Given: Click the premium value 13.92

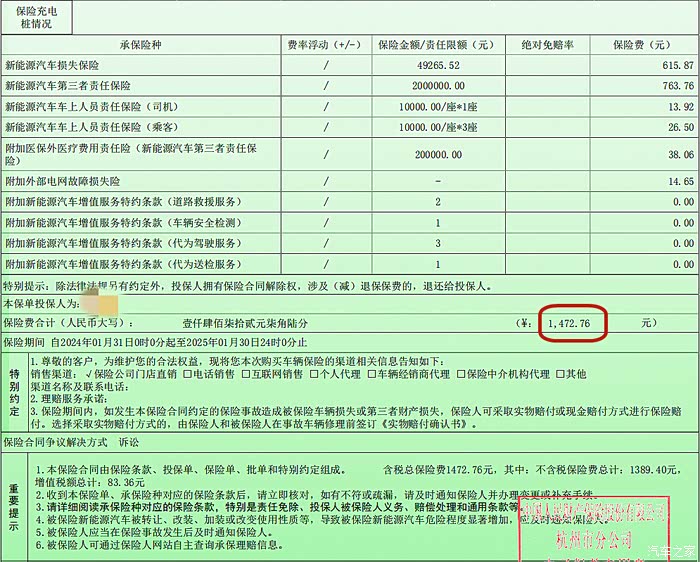Looking at the screenshot, I should pyautogui.click(x=681, y=107).
